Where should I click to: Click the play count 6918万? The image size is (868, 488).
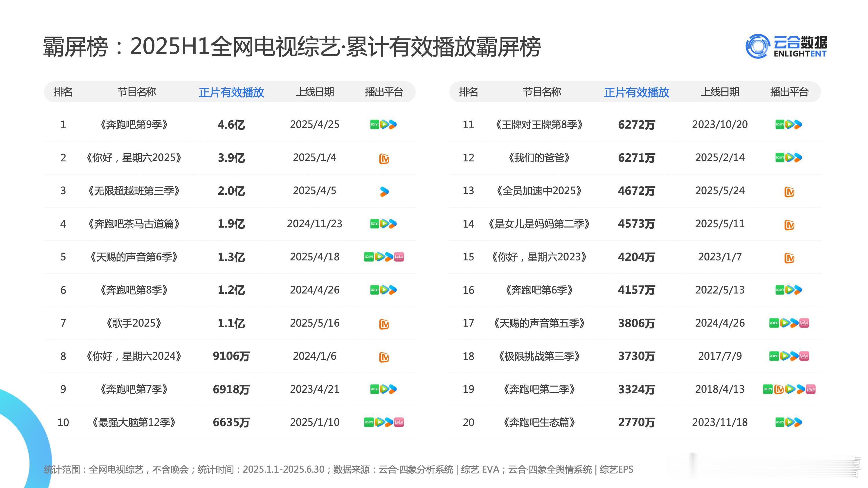(x=231, y=389)
